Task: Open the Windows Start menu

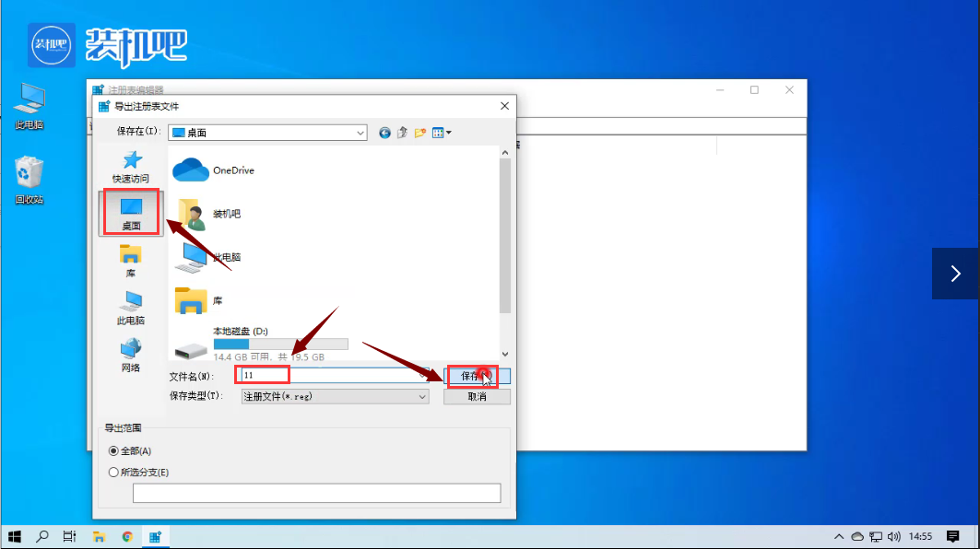Action: pyautogui.click(x=15, y=536)
